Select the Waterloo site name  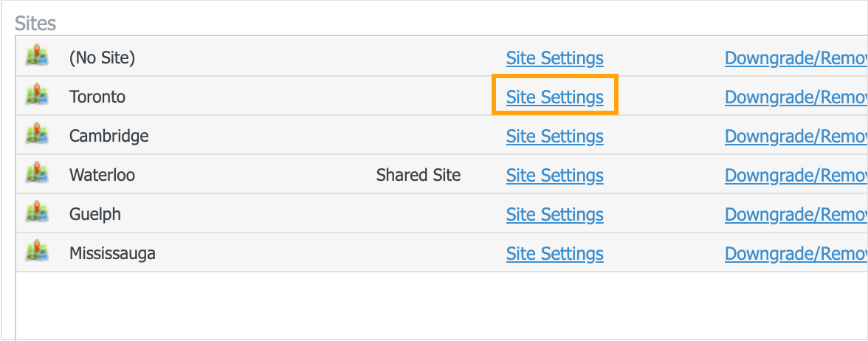[x=102, y=175]
